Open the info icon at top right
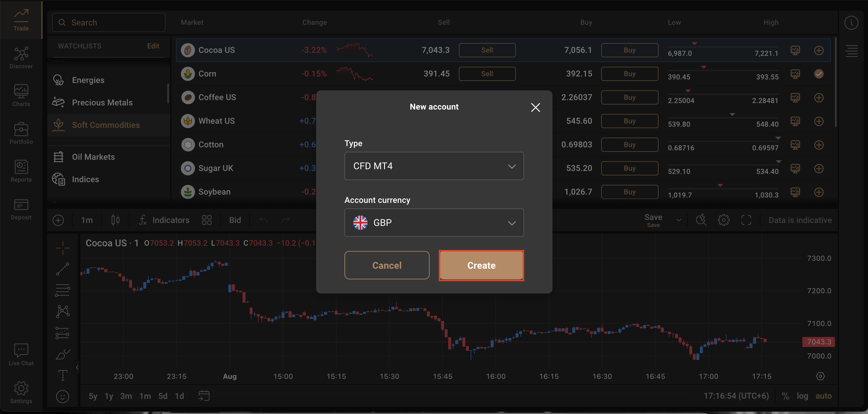The height and width of the screenshot is (414, 868). click(x=851, y=22)
